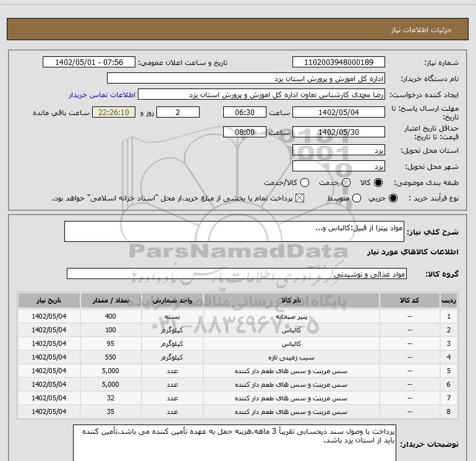Click the response deadline date 1402/05/04 field
The image size is (476, 461).
click(339, 112)
